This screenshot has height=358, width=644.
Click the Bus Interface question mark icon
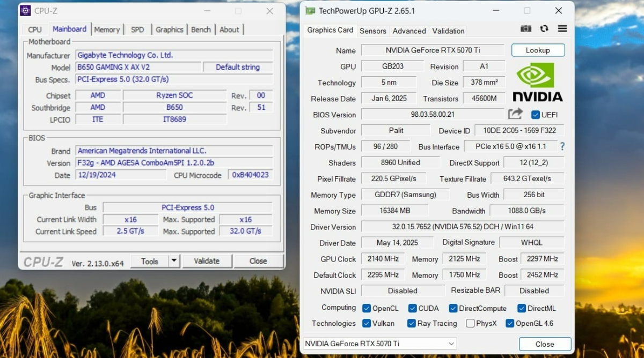(562, 146)
